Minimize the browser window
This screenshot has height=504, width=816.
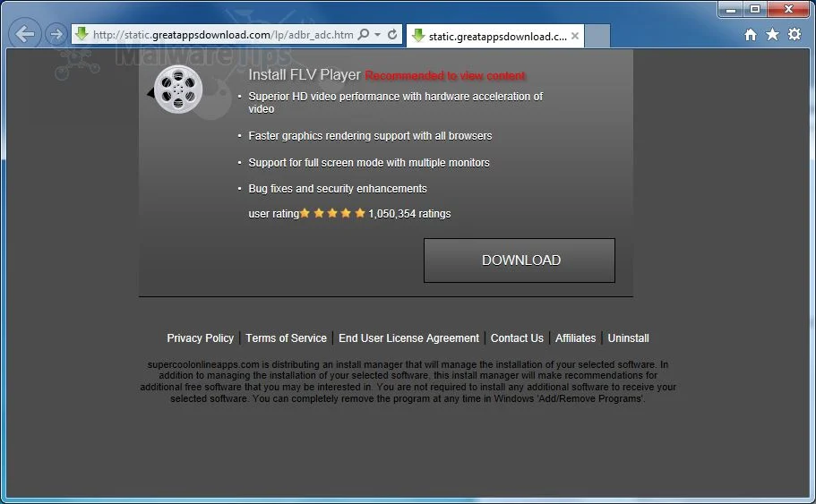pos(731,9)
